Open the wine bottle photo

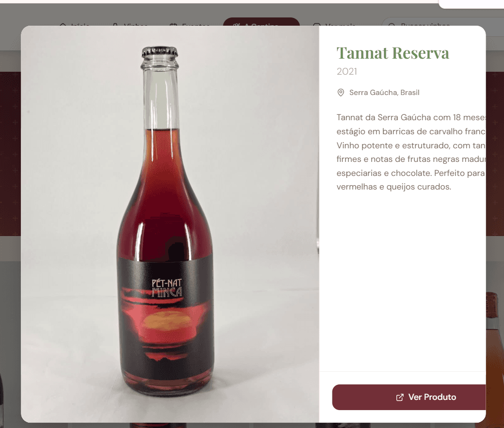click(170, 224)
